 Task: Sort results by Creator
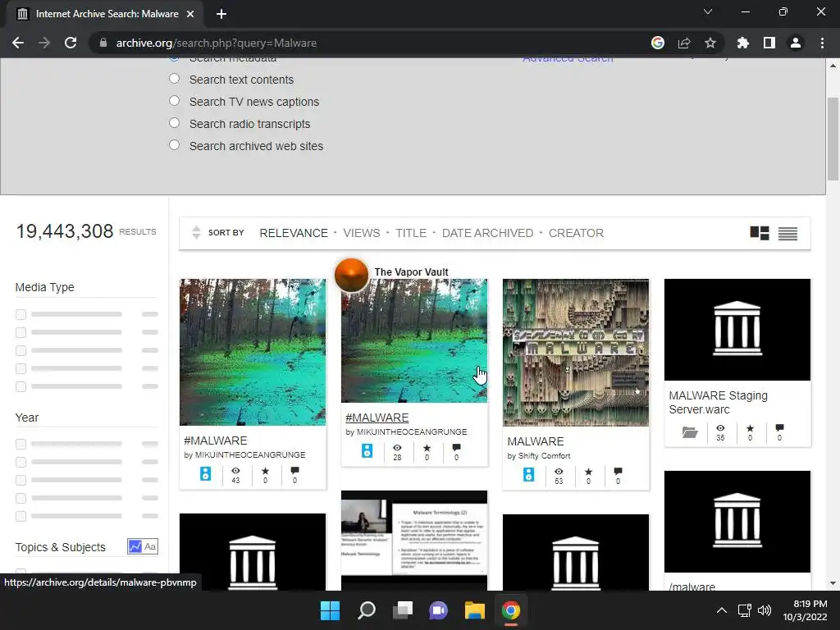click(x=576, y=233)
